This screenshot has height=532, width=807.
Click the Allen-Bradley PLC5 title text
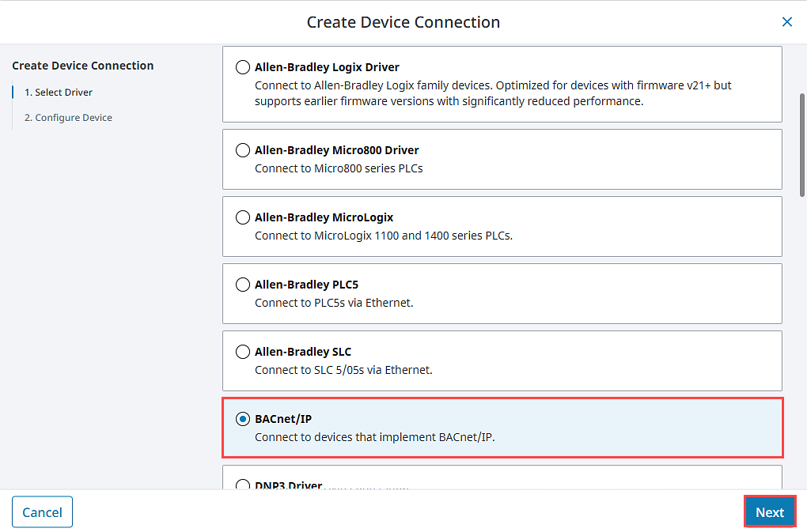pos(306,285)
